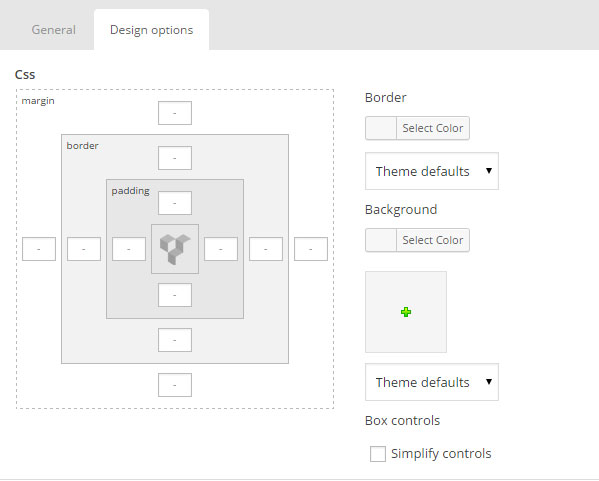Click the padding top input field
The width and height of the screenshot is (599, 481).
coord(175,203)
